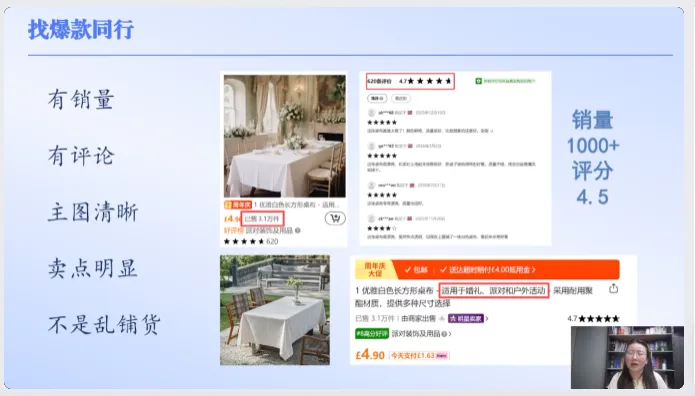Click the info icon next to 派对装饰及用品 in product card
695x396 pixels.
click(298, 231)
